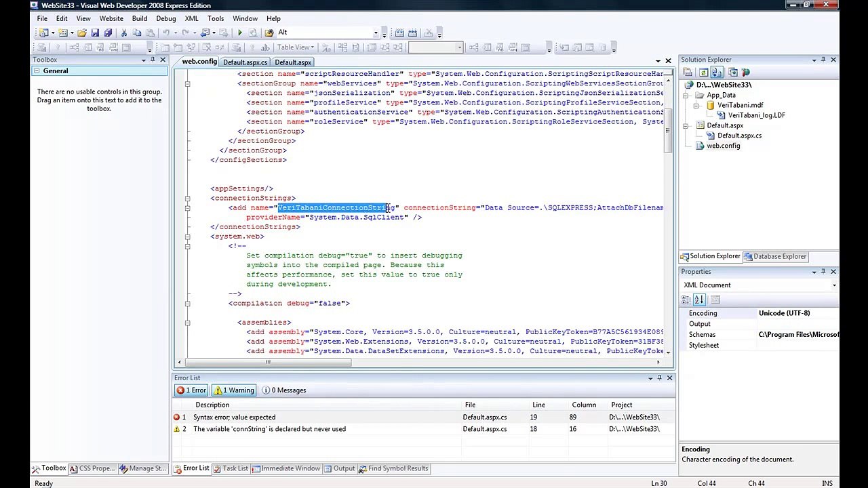Click the green Start Debugging arrow
This screenshot has height=488, width=868.
tap(240, 33)
